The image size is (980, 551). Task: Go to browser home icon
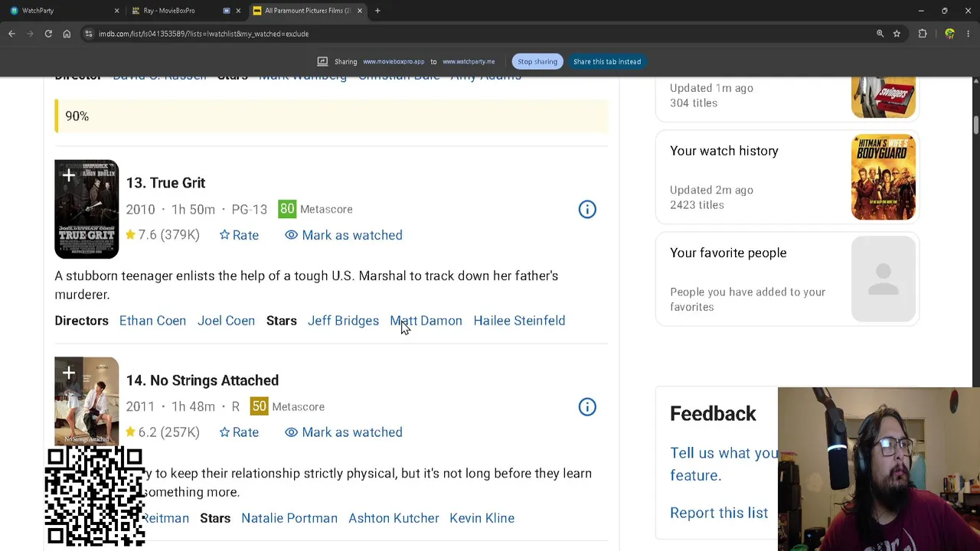pos(67,34)
